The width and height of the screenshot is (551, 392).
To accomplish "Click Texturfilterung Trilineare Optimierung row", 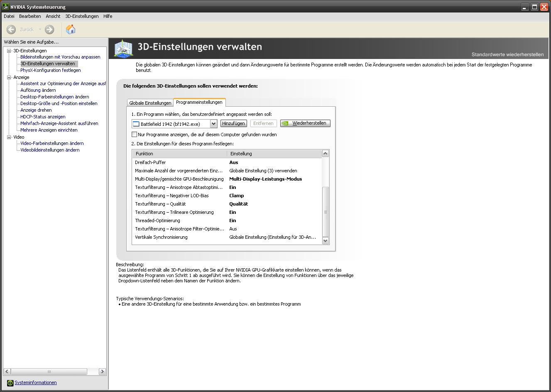I will pyautogui.click(x=227, y=212).
